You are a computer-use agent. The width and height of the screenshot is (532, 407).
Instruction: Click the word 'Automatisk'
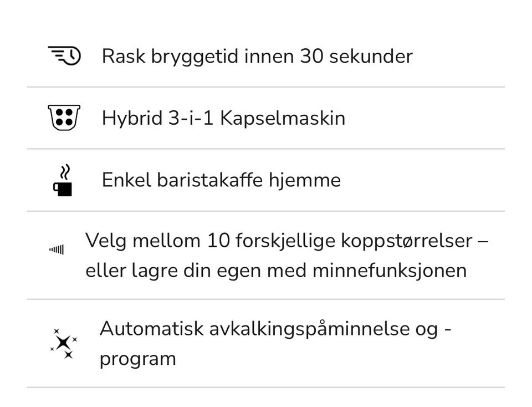tap(151, 329)
